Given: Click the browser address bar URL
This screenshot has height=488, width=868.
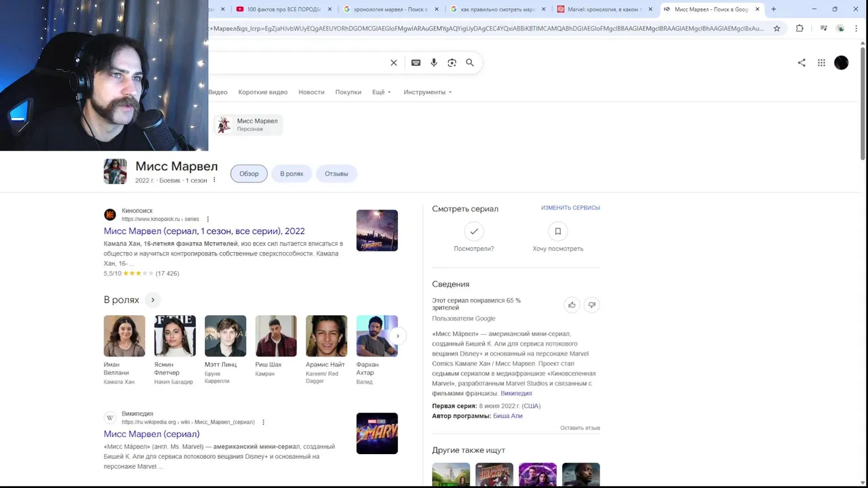Looking at the screenshot, I should coord(486,28).
